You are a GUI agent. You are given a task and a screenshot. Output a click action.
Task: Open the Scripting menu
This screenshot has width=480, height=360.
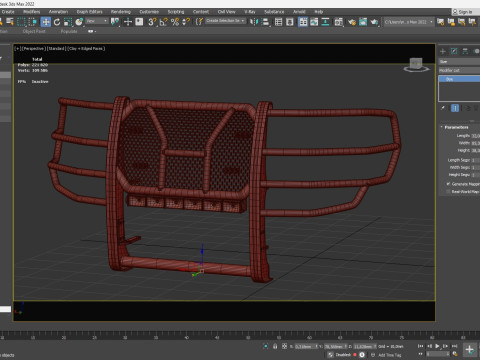[176, 12]
